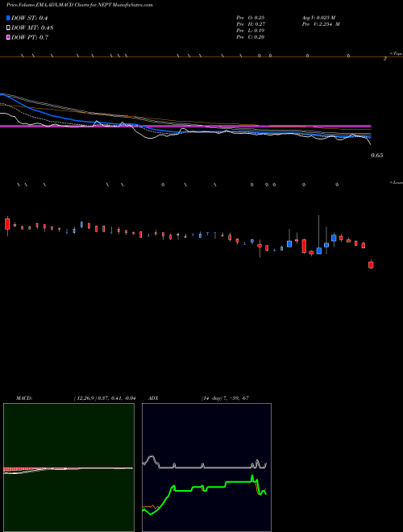Select the 'DOW MT: 0.48' legend label
This screenshot has width=403, height=532.
[32, 27]
